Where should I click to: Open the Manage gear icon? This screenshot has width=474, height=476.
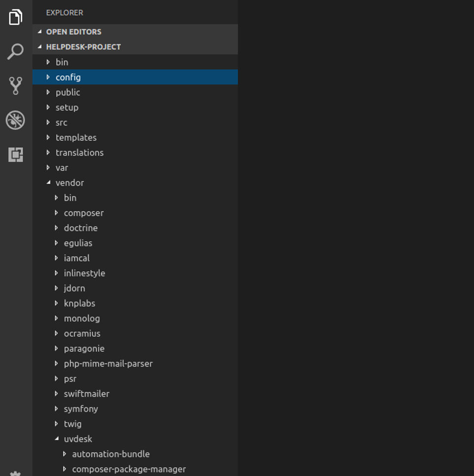15,473
